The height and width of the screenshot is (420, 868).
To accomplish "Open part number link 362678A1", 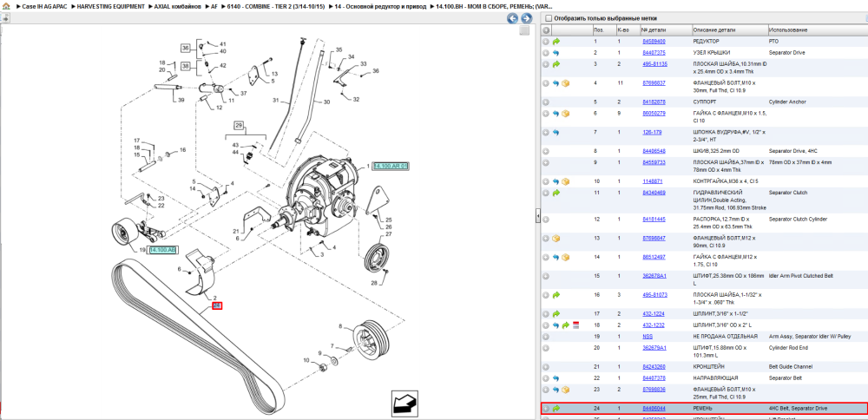I will (654, 276).
